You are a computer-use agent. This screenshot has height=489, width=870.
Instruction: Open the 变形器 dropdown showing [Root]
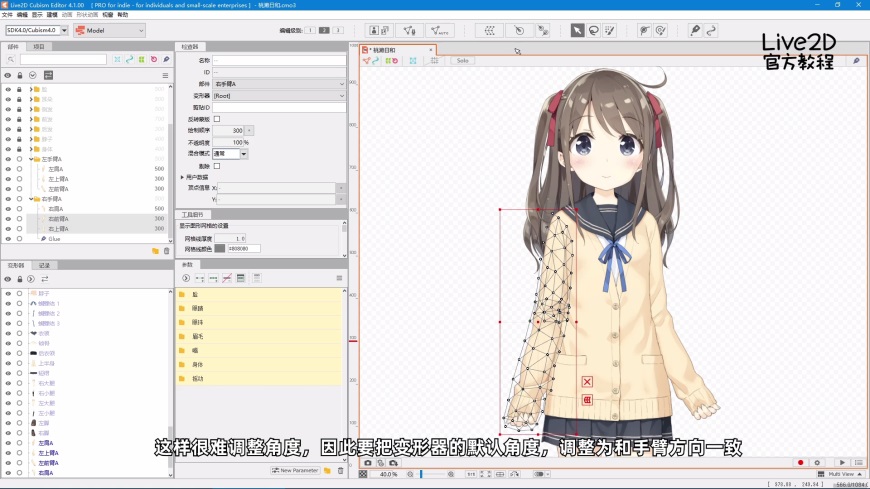(x=279, y=95)
